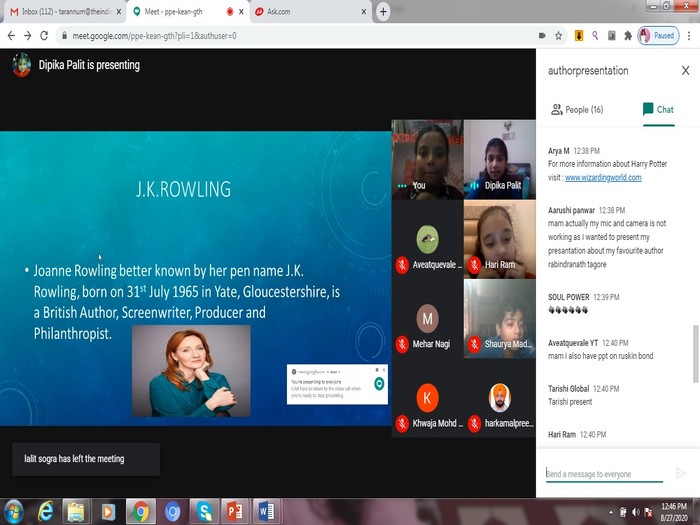
Task: Bookmark this page with the star icon
Action: [x=558, y=36]
